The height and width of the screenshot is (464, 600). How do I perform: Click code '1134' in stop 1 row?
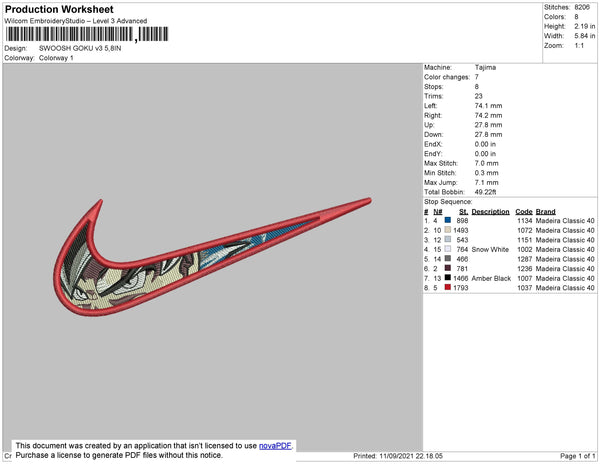click(x=525, y=221)
